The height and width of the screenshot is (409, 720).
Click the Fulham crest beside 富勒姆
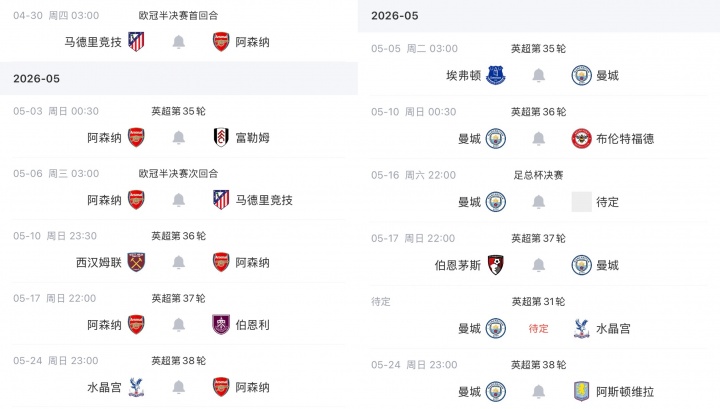(221, 137)
